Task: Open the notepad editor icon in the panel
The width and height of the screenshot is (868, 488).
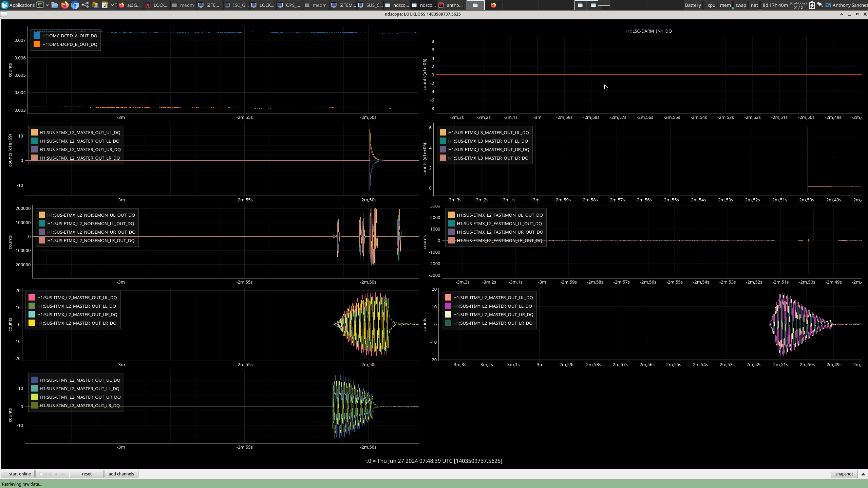Action: pyautogui.click(x=105, y=5)
